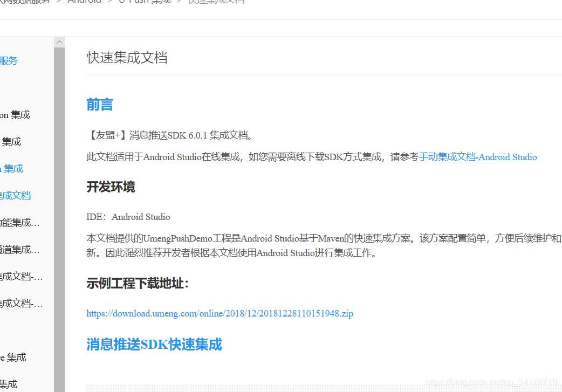Click the Android breadcrumb item
The height and width of the screenshot is (392, 562).
pyautogui.click(x=84, y=2)
